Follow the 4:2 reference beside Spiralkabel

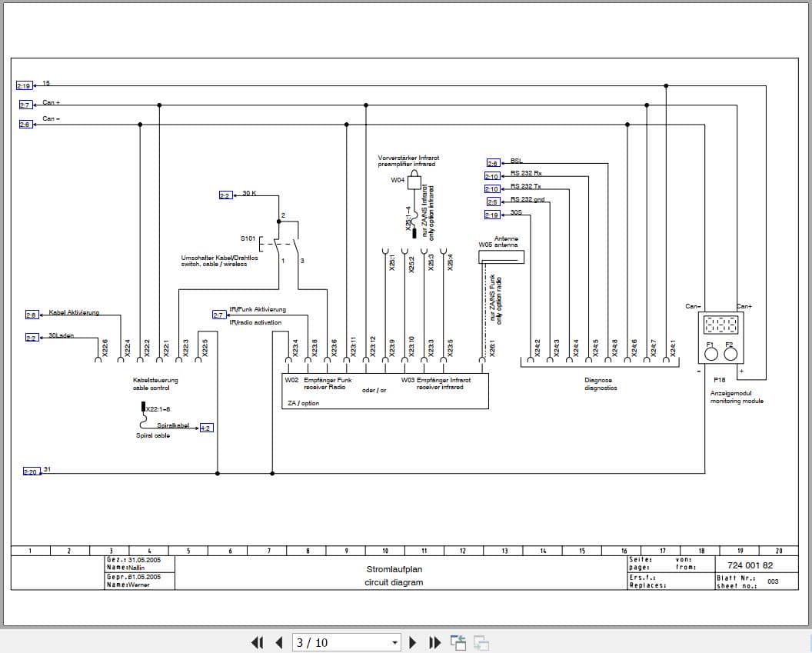206,428
